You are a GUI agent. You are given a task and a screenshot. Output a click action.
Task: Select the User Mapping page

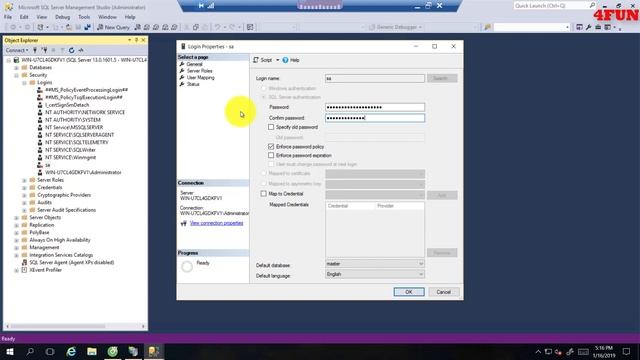(x=200, y=77)
